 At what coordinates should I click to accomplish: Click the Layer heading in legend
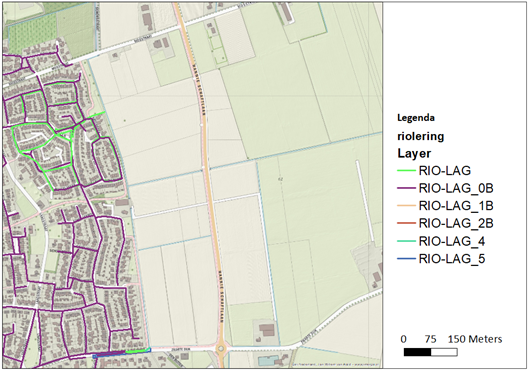click(414, 153)
